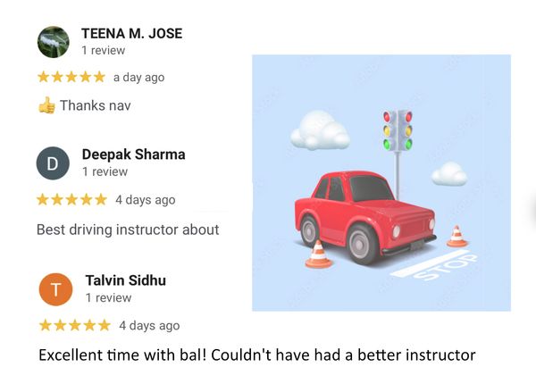Click the traffic cone in front of the car

pos(319,254)
